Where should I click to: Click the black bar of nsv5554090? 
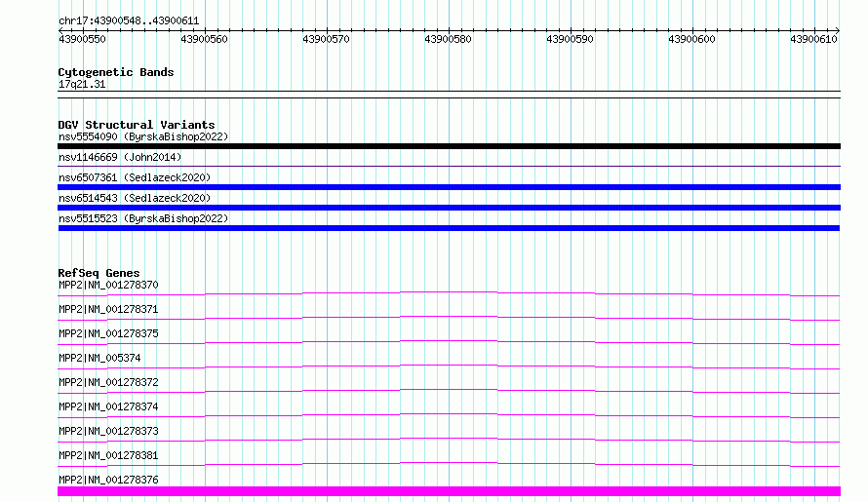[x=449, y=146]
